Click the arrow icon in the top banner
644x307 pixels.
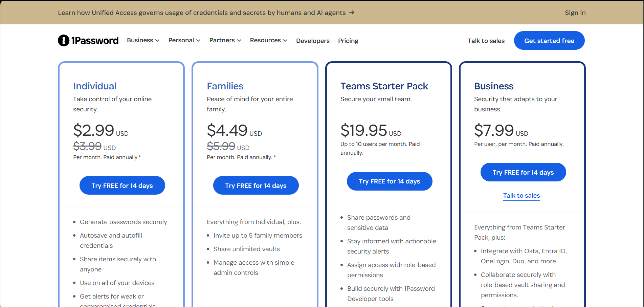pyautogui.click(x=352, y=13)
